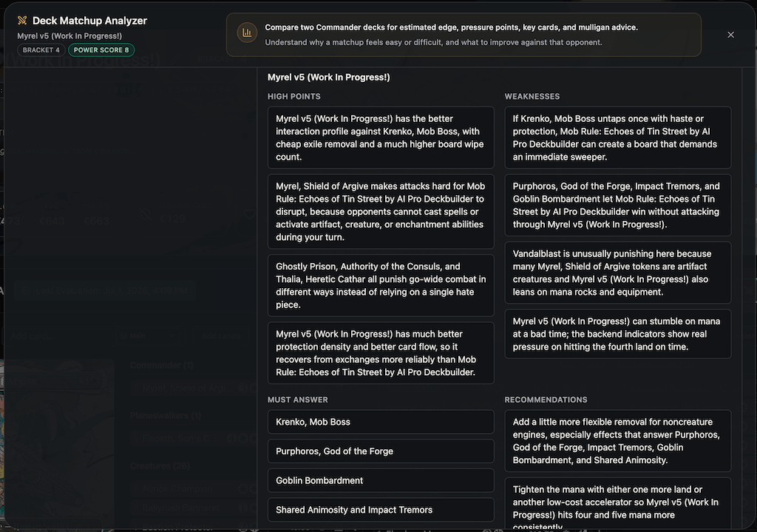The height and width of the screenshot is (532, 757).
Task: Click the Shared Animosity and Impact Tremors entry
Action: [x=381, y=510]
